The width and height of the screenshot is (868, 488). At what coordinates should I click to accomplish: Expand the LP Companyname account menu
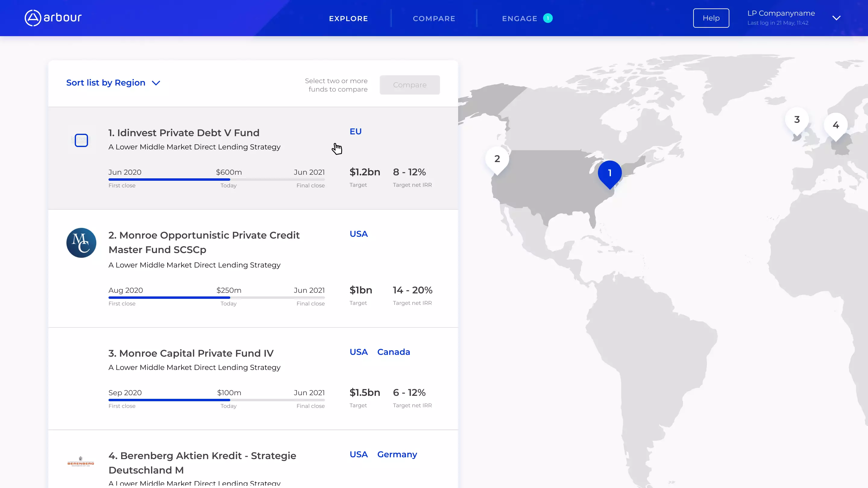(837, 18)
